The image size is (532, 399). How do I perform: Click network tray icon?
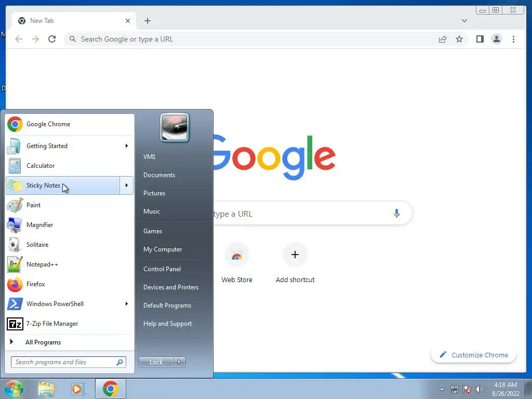(454, 389)
